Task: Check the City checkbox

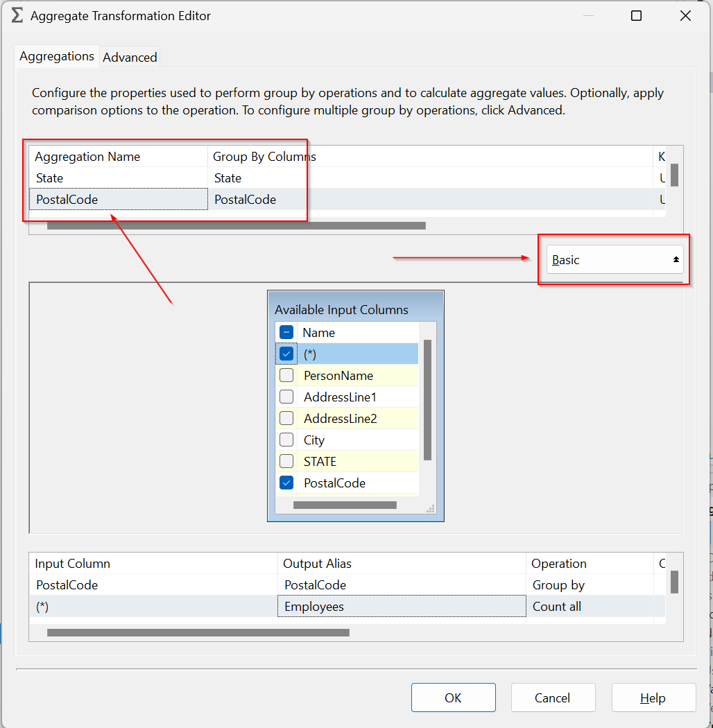Action: [x=286, y=439]
